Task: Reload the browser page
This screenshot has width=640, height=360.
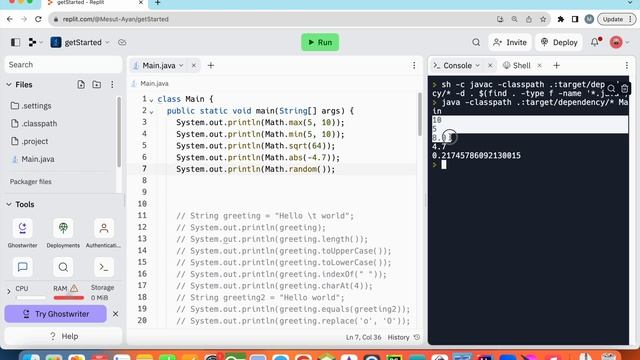Action: click(x=38, y=19)
